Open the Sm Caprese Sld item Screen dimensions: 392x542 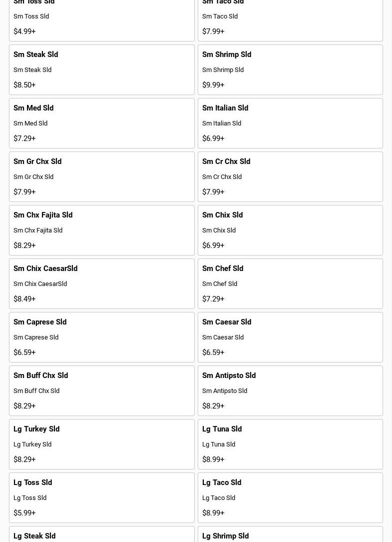(101, 337)
